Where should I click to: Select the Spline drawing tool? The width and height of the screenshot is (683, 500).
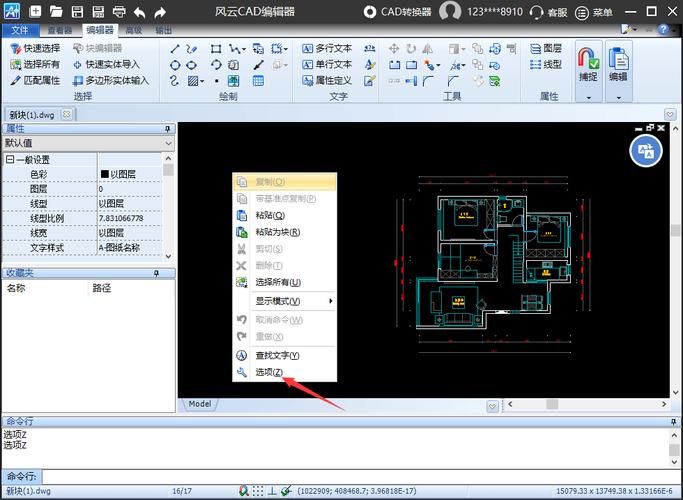click(x=174, y=81)
